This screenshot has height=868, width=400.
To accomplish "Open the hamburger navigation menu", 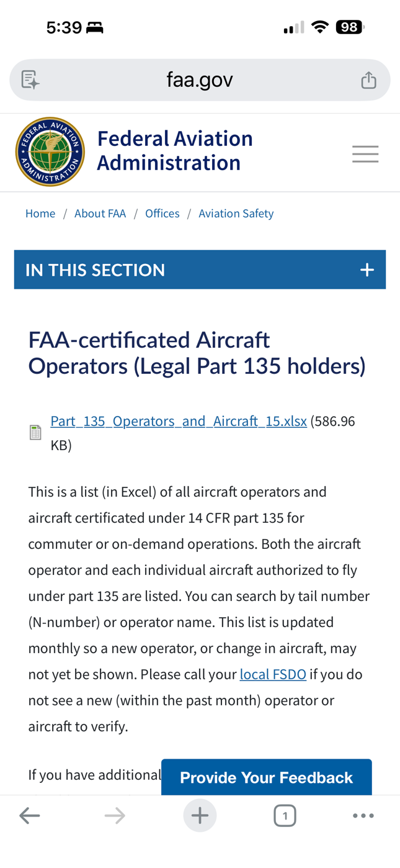I will [365, 154].
